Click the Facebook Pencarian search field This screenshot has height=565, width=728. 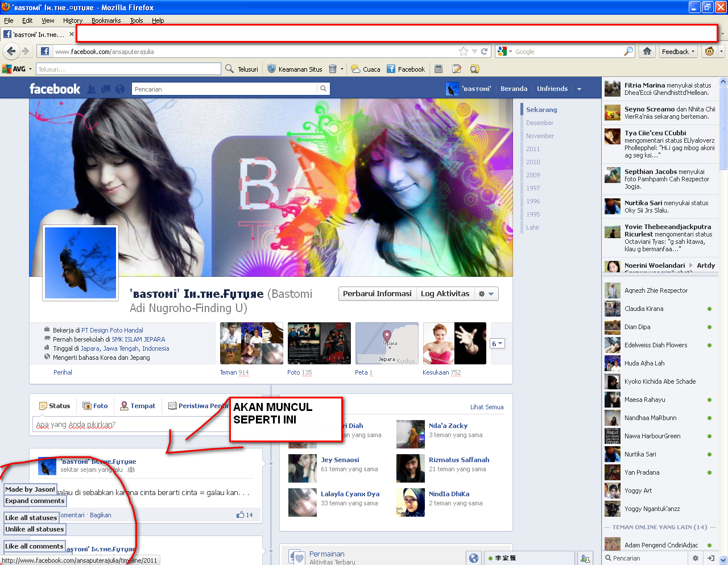[x=225, y=89]
